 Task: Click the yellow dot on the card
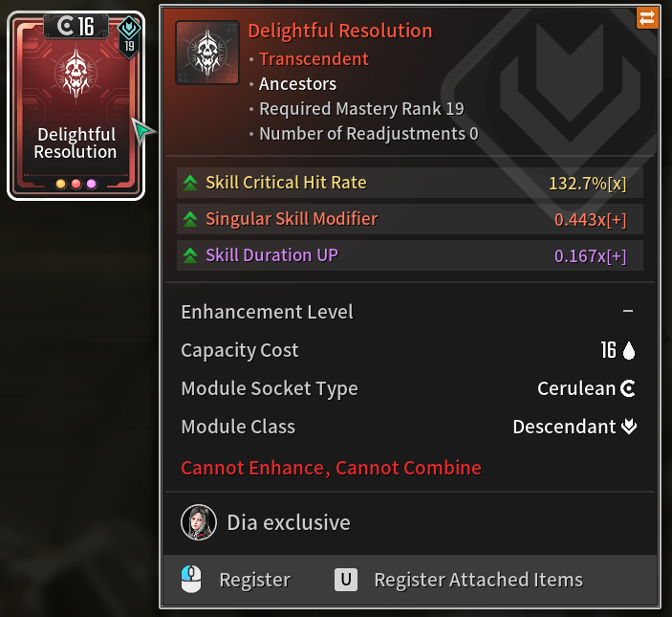(x=61, y=184)
